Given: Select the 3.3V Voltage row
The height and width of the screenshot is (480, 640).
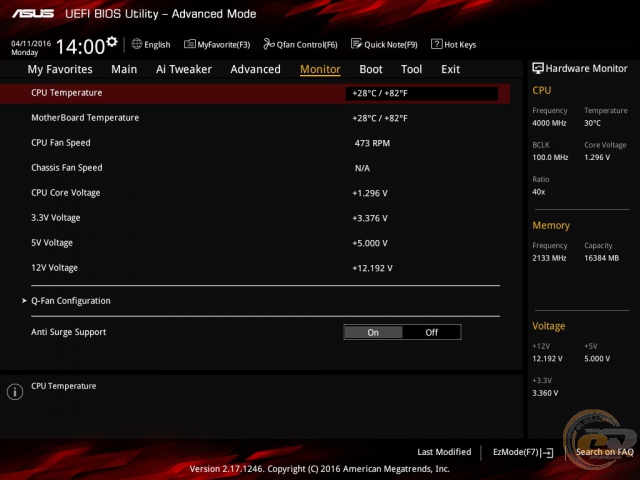Looking at the screenshot, I should pyautogui.click(x=255, y=218).
